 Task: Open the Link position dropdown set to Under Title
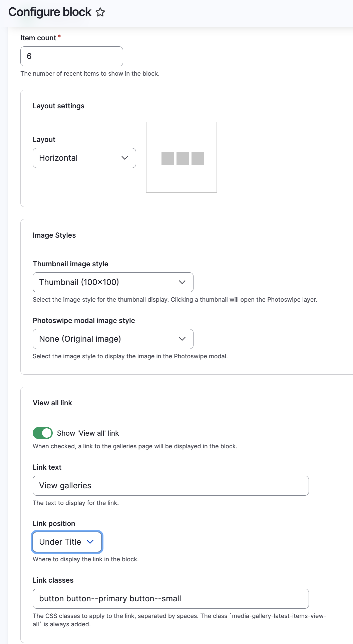pyautogui.click(x=67, y=542)
